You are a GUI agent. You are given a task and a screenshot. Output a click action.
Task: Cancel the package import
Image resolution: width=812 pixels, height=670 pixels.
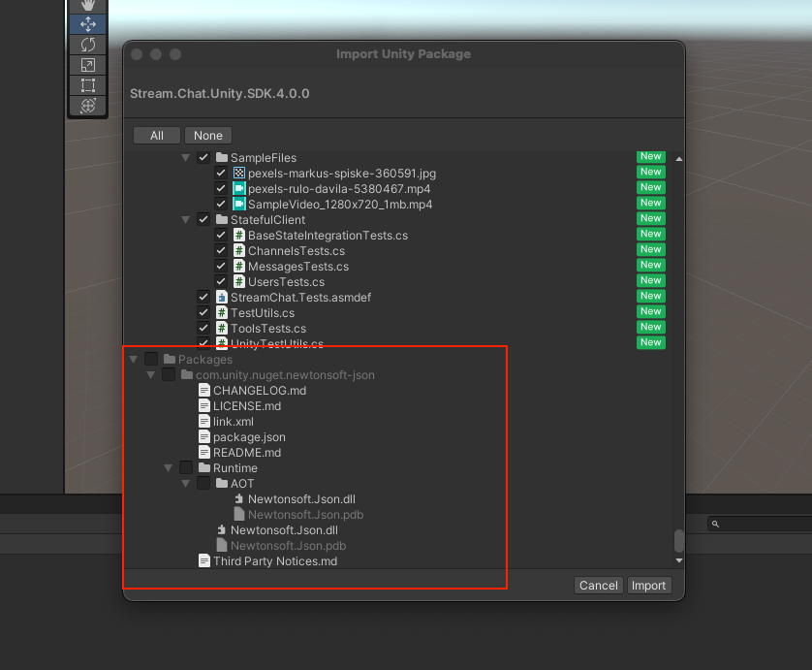click(599, 585)
